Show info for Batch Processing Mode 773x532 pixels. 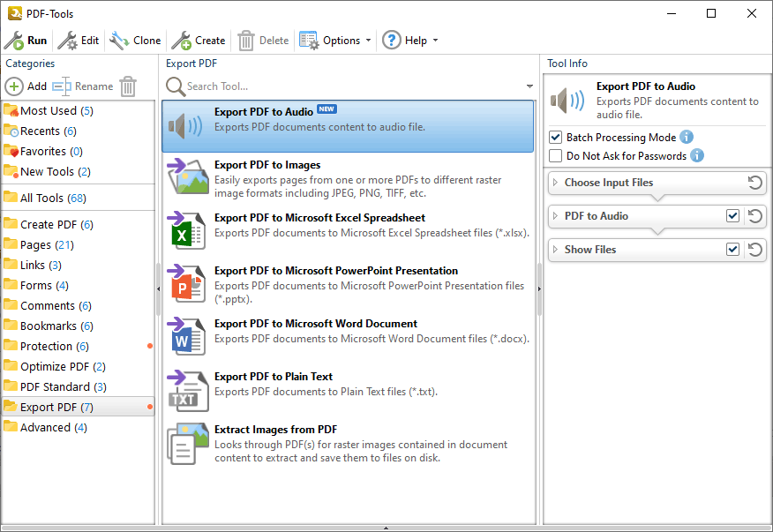coord(687,137)
